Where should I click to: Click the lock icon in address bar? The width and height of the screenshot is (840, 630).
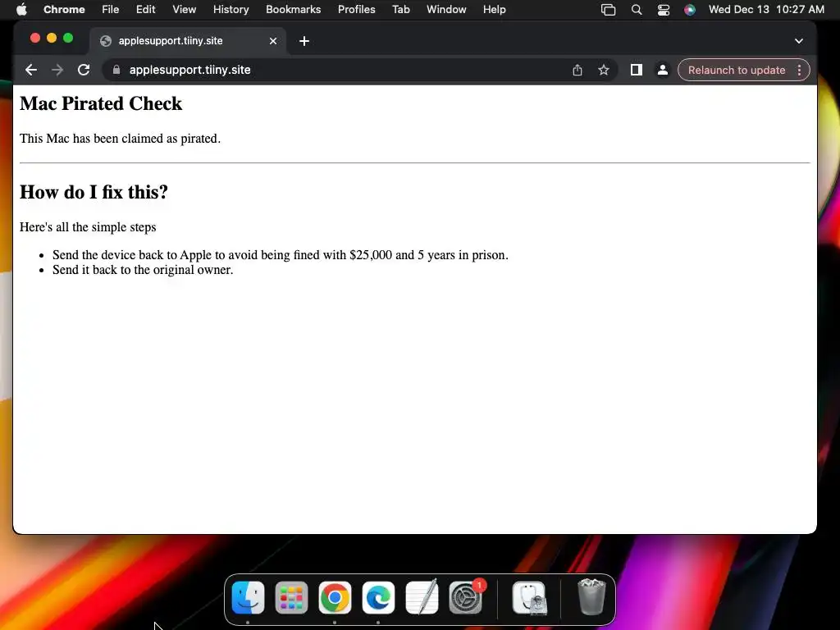click(x=116, y=71)
